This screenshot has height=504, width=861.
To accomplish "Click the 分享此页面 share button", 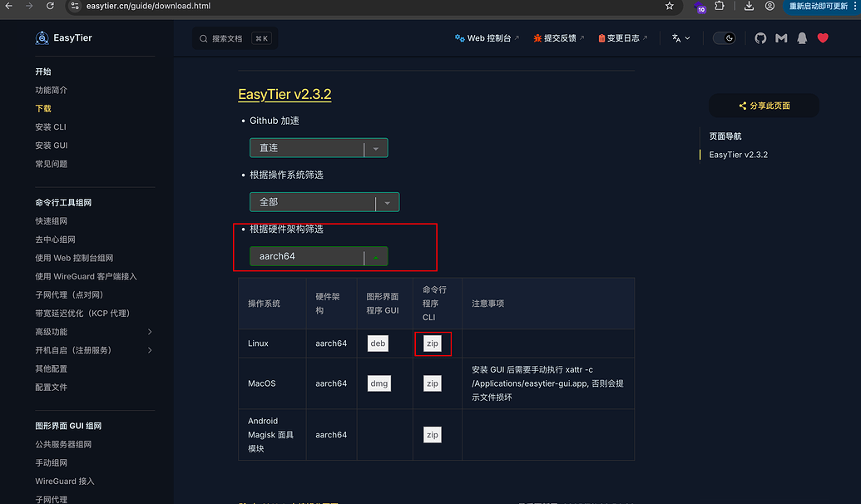I will pyautogui.click(x=764, y=106).
